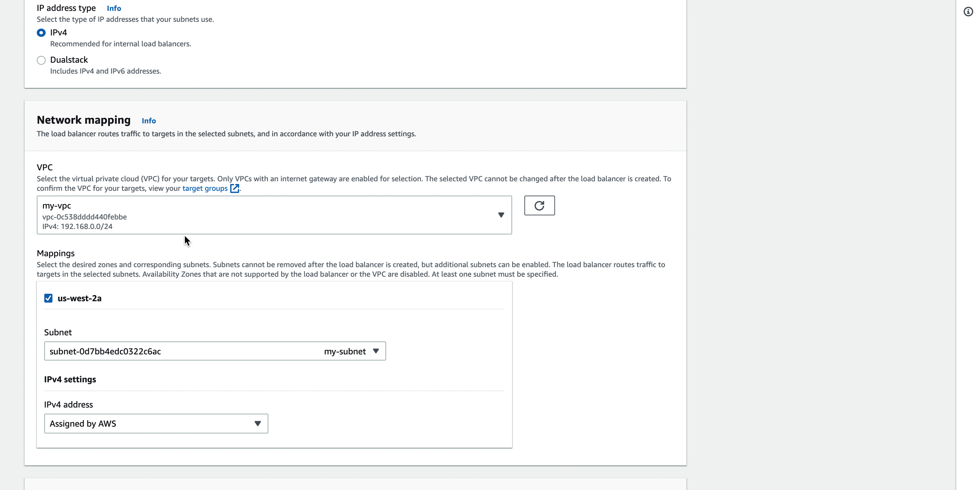Follow the target groups link
The height and width of the screenshot is (490, 980).
coord(205,188)
